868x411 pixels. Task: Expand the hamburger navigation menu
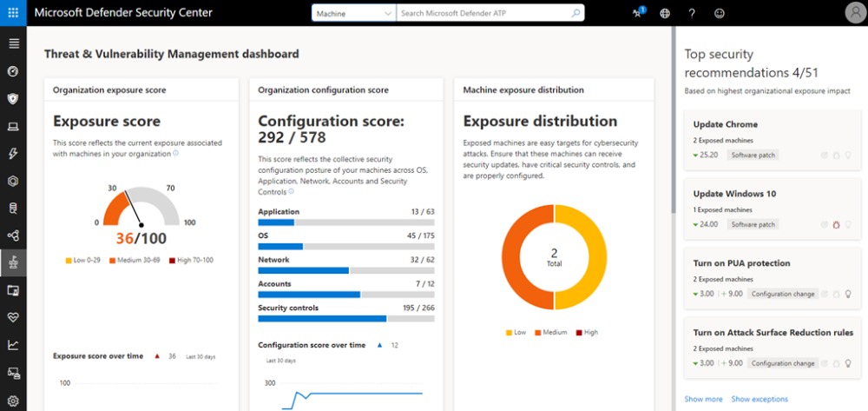[x=13, y=43]
